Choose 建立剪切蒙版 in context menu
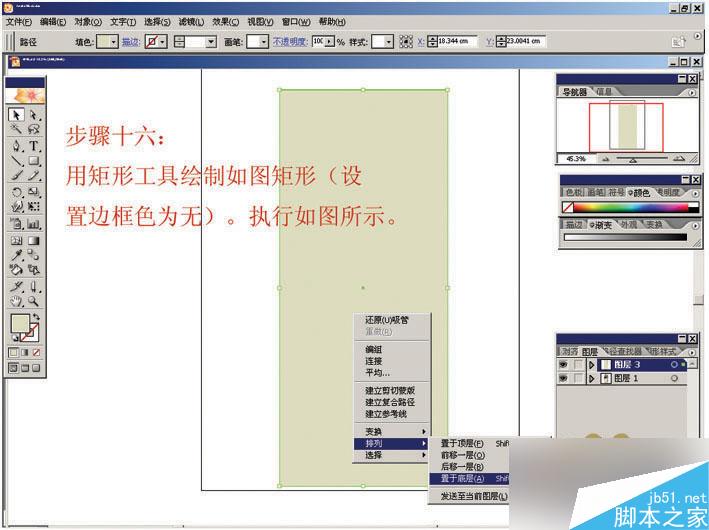This screenshot has width=709, height=530. coord(390,390)
